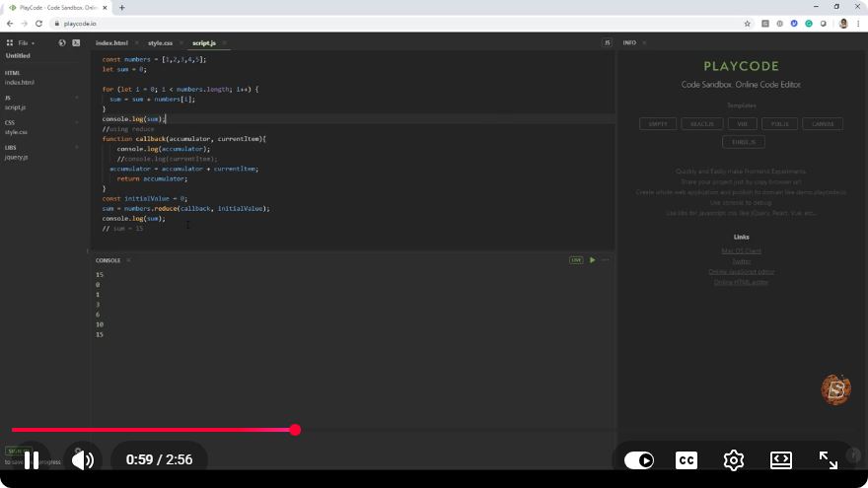Open video settings gear

[734, 460]
